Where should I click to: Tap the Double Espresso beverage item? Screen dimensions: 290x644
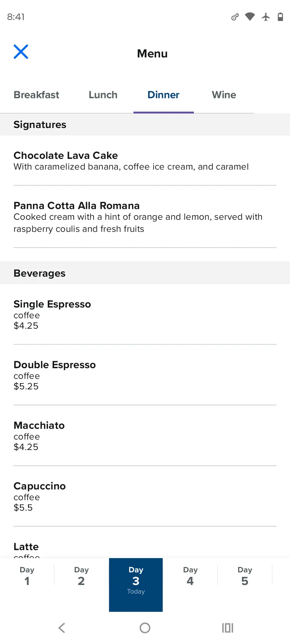[145, 375]
